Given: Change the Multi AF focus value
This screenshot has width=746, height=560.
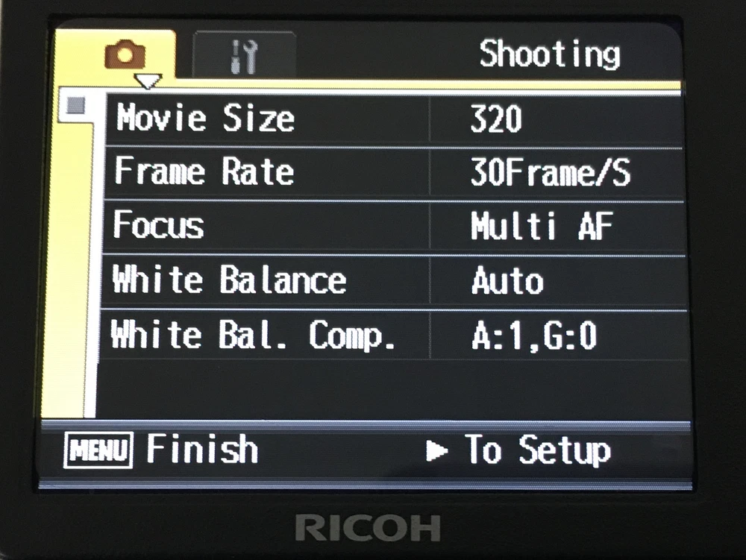Looking at the screenshot, I should pyautogui.click(x=542, y=226).
